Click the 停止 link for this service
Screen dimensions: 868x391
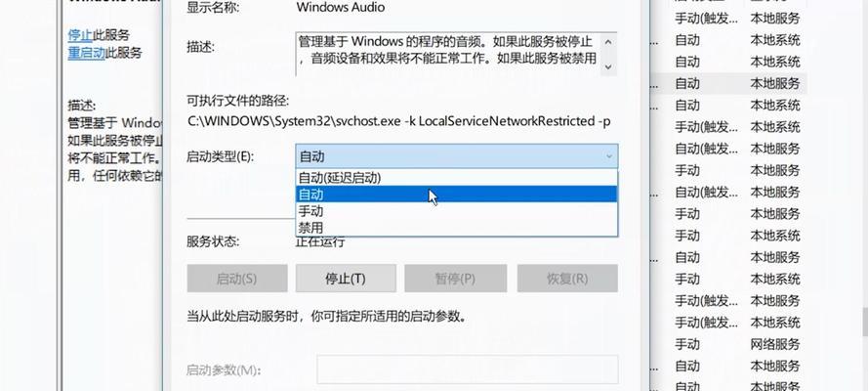click(x=80, y=35)
